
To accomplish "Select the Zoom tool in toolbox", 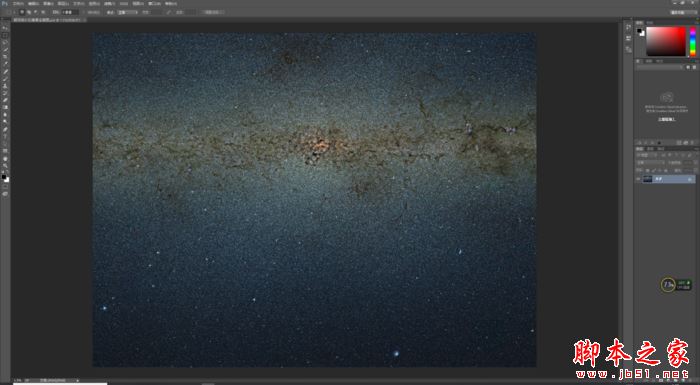I will [x=5, y=165].
